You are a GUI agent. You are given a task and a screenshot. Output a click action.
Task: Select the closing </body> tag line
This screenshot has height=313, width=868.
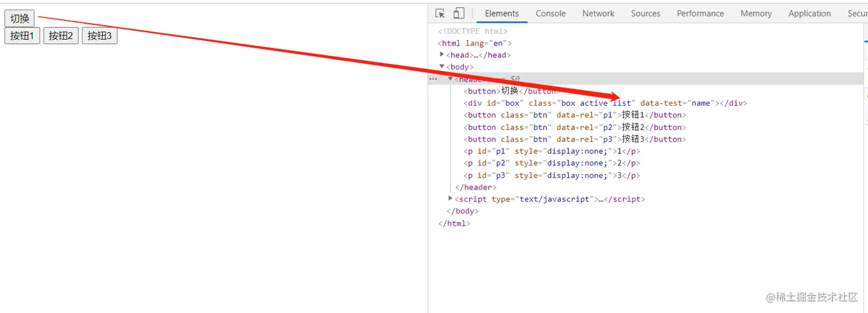pyautogui.click(x=463, y=211)
